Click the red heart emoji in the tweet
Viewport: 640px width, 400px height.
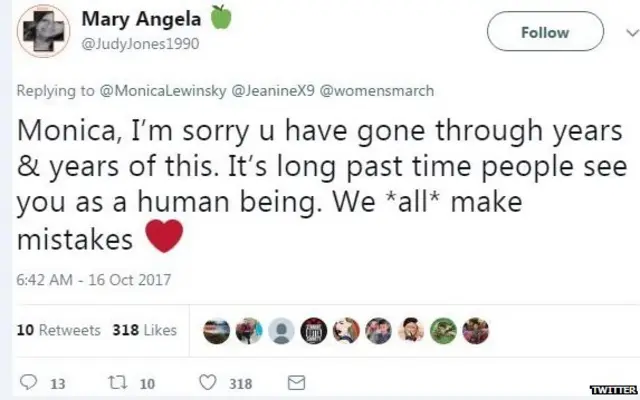pos(167,240)
